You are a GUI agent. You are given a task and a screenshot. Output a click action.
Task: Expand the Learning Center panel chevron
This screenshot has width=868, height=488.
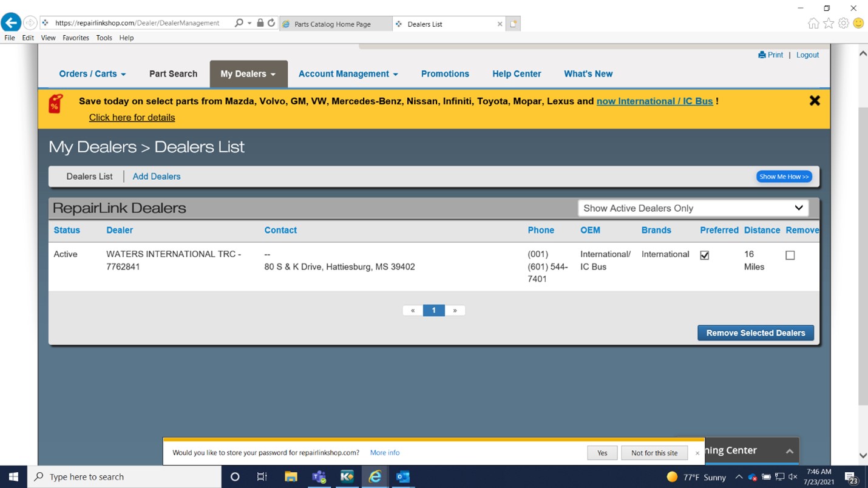coord(789,451)
